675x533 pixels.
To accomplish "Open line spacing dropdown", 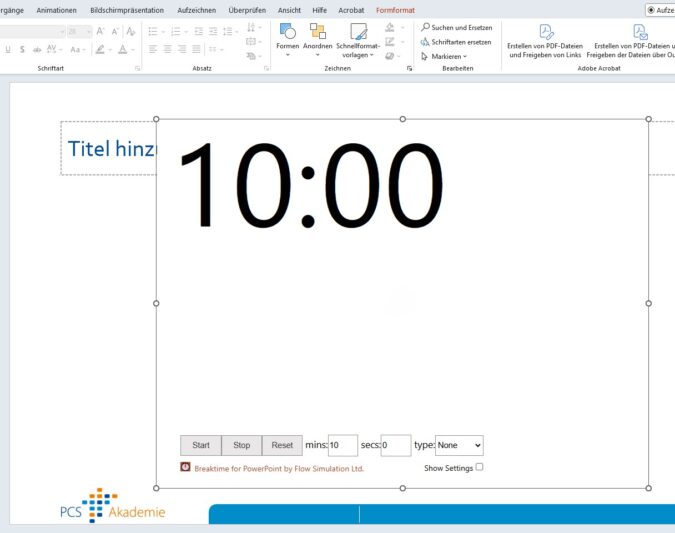I will pos(230,31).
